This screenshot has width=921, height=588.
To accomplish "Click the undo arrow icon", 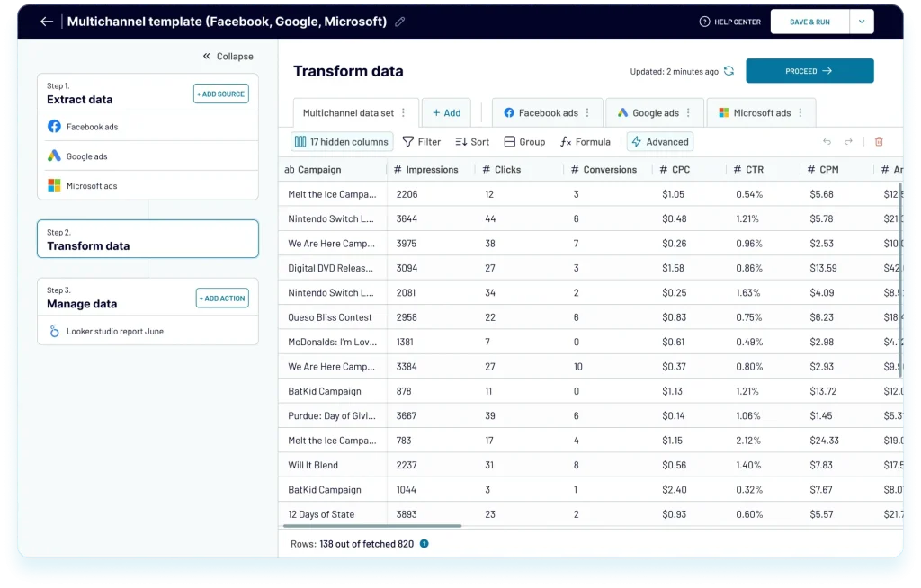I will pyautogui.click(x=827, y=141).
